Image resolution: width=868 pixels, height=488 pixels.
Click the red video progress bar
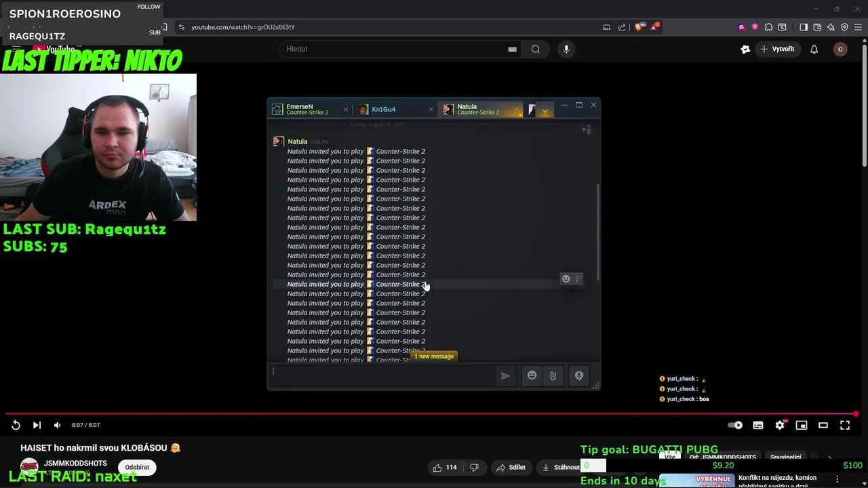point(431,413)
